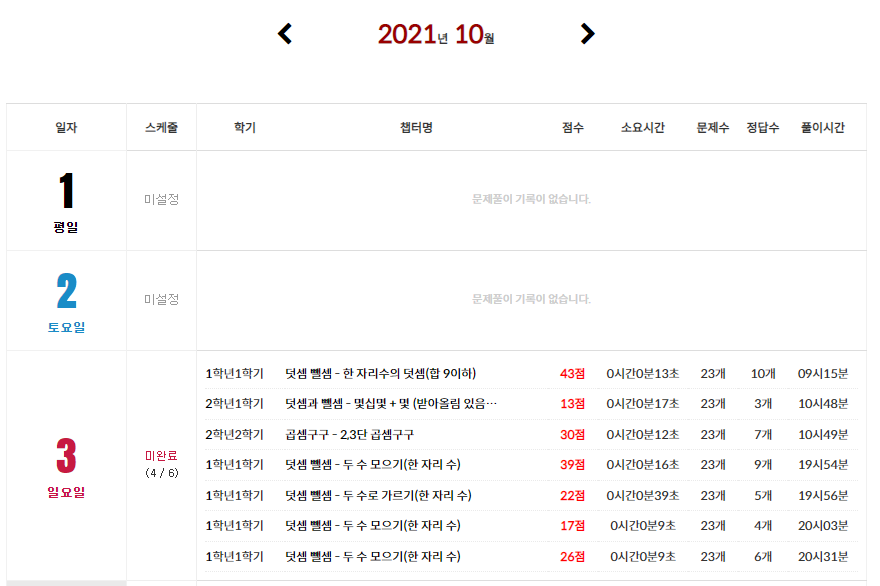Select the 정답수 column header
The height and width of the screenshot is (586, 880).
(x=763, y=127)
